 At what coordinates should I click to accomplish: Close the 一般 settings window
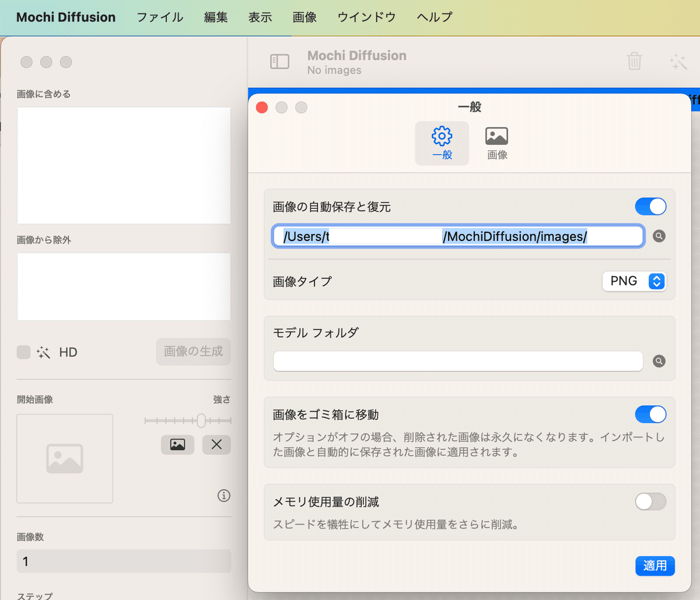262,107
